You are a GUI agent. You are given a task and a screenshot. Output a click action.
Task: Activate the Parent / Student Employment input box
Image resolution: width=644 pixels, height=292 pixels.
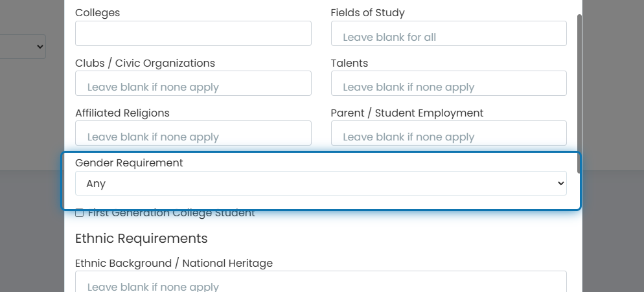point(448,133)
